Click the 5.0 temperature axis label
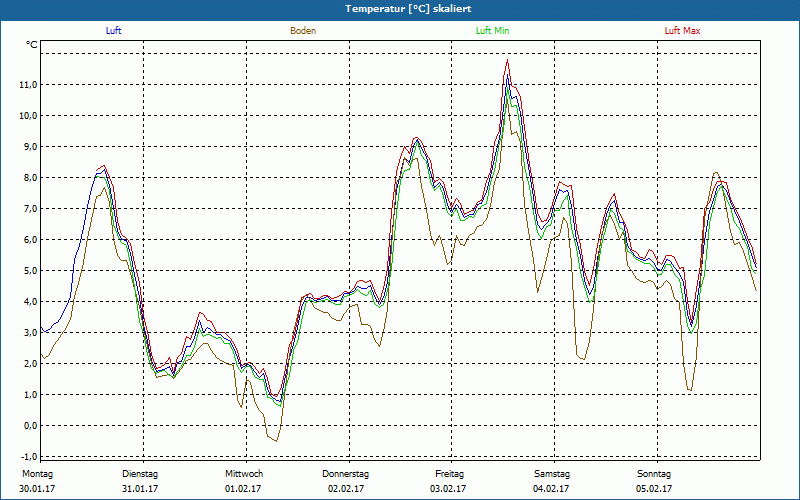The width and height of the screenshot is (800, 500). click(29, 271)
